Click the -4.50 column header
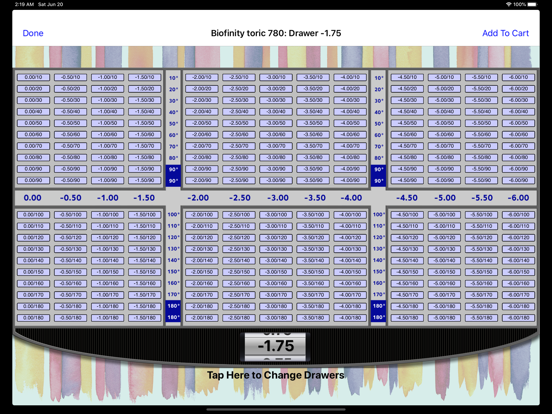This screenshot has width=552, height=414. (x=407, y=198)
